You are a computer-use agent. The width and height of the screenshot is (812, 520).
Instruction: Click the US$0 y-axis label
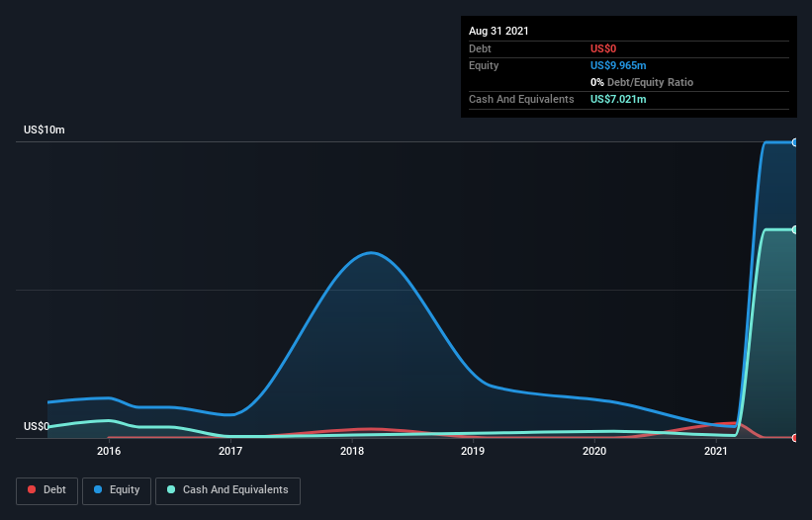point(37,426)
